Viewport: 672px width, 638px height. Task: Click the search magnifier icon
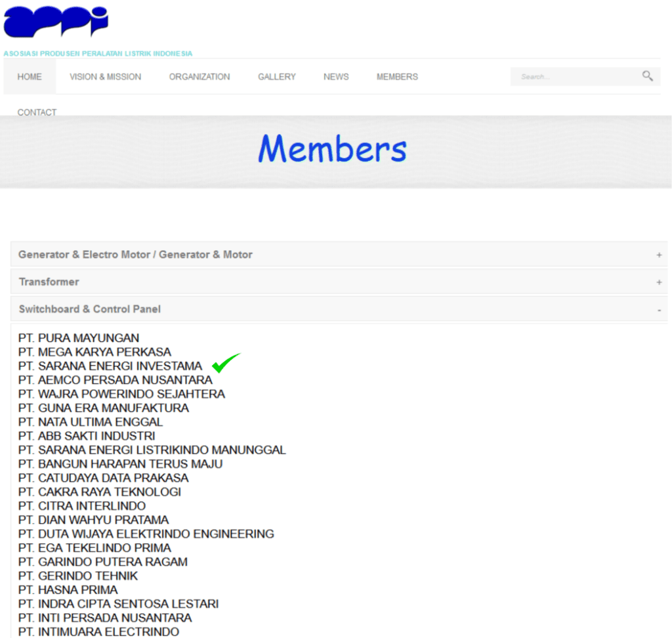click(x=647, y=76)
